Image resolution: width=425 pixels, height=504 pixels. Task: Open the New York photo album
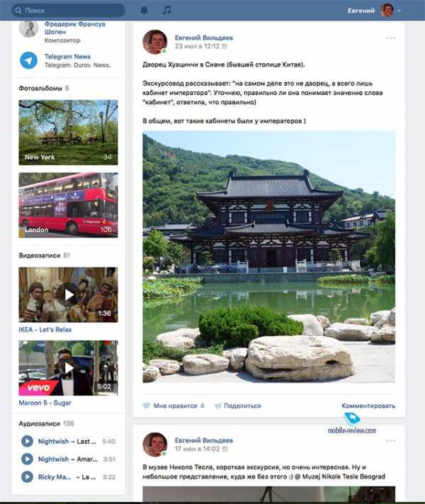(x=68, y=132)
